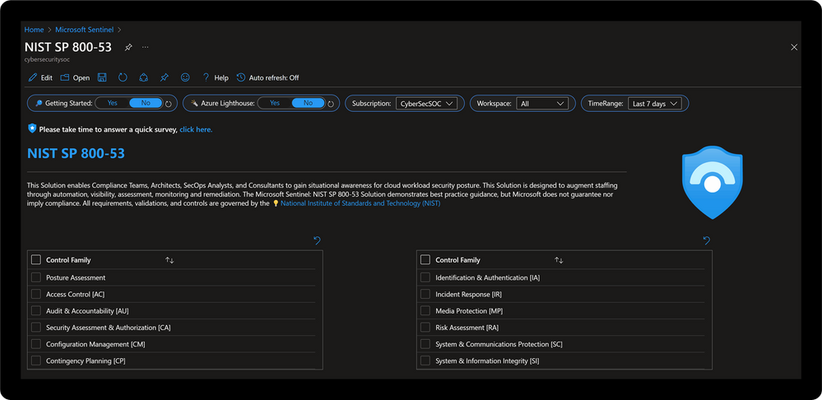
Task: Set Getting Started to No
Action: pyautogui.click(x=146, y=103)
